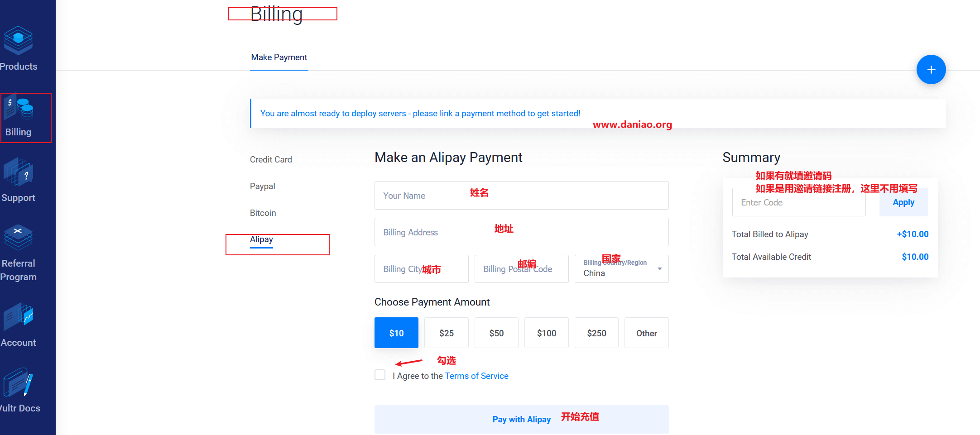Check the Terms of Service agreement box
Viewport: 980px width, 435px height.
(x=380, y=375)
